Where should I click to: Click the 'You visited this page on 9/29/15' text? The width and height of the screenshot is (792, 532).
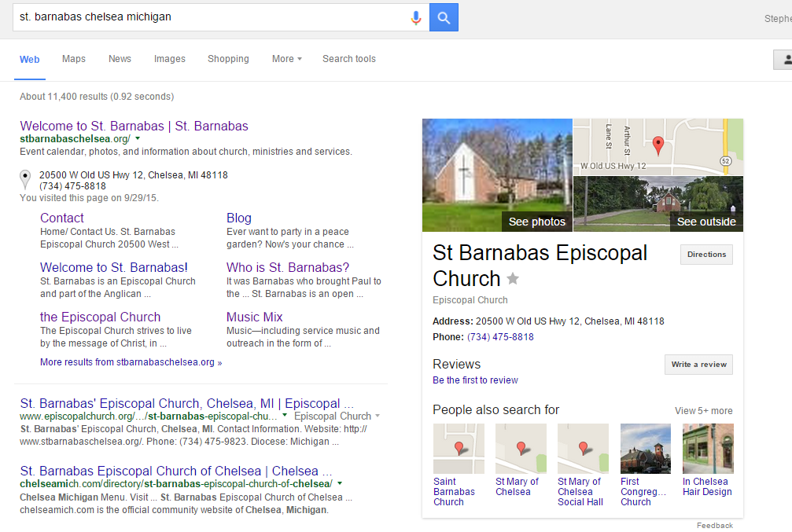click(x=89, y=198)
